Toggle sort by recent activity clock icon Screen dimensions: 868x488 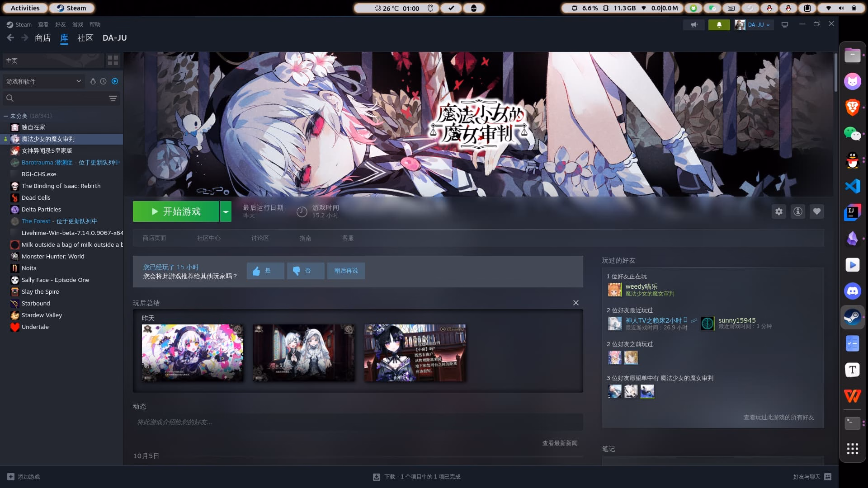[x=104, y=81]
